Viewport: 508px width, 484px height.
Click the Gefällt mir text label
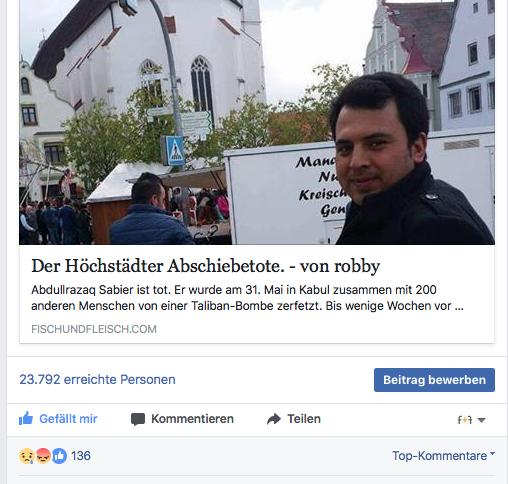pos(68,419)
